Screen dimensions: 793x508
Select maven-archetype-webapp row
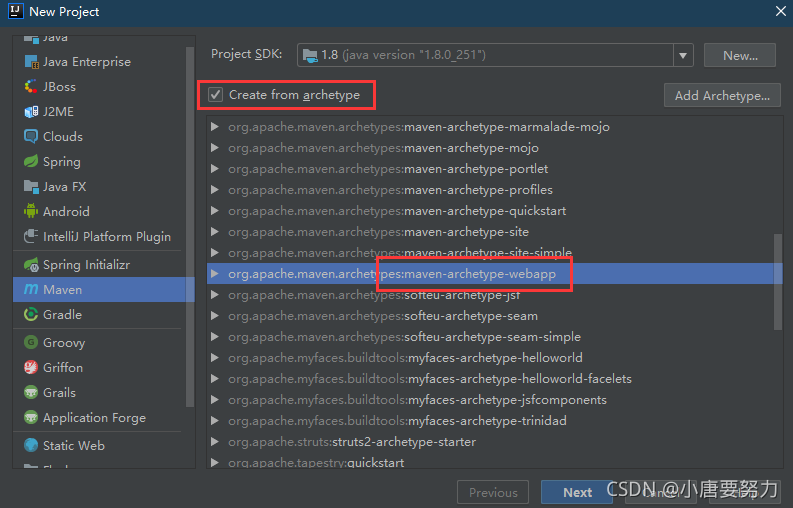click(495, 274)
